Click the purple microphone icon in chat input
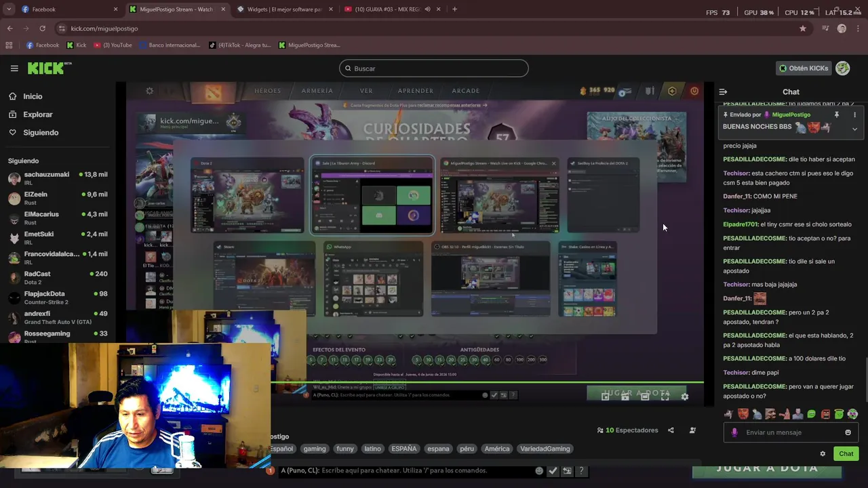The width and height of the screenshot is (868, 488). (734, 432)
